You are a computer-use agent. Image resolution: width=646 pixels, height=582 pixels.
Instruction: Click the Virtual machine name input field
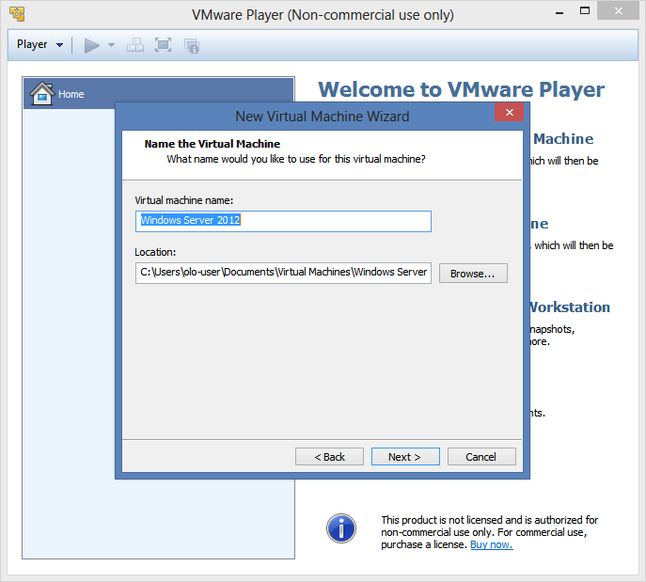click(x=283, y=221)
